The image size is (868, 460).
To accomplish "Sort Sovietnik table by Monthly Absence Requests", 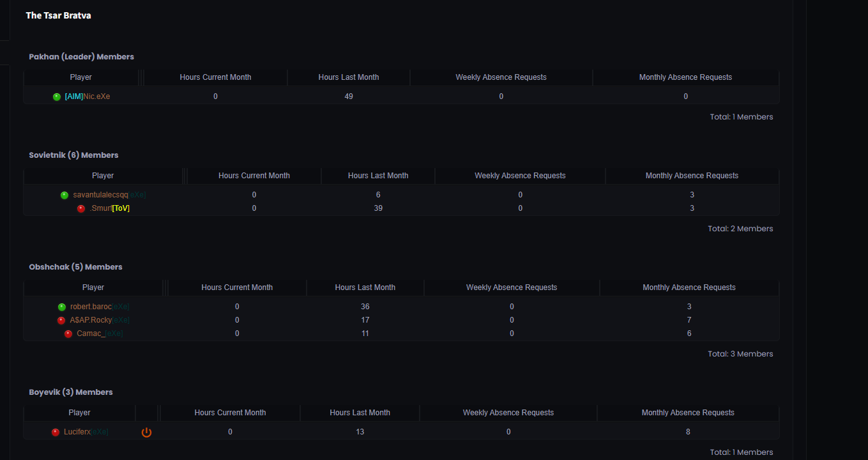I will click(x=691, y=176).
